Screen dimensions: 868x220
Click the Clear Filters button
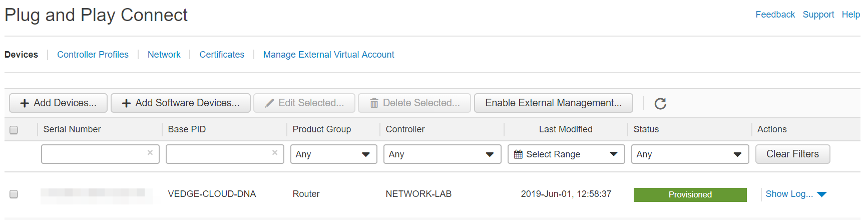point(792,154)
